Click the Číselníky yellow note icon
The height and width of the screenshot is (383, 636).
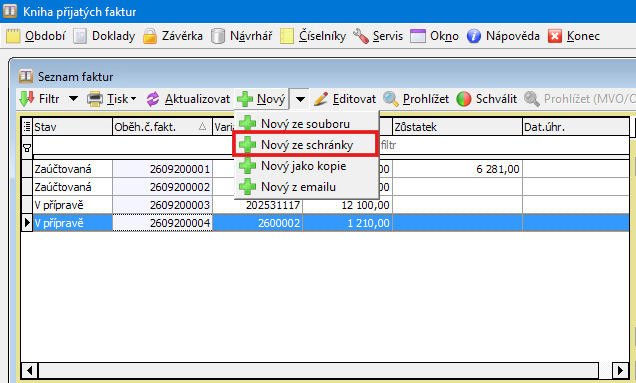point(287,36)
